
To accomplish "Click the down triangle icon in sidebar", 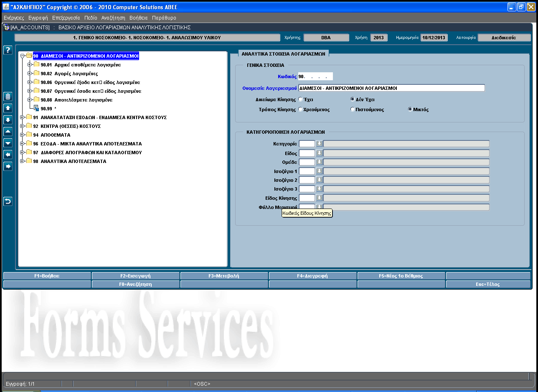I will 8,143.
